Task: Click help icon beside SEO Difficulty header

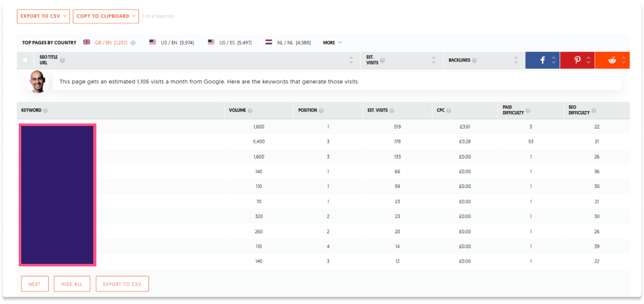Action: (x=593, y=111)
